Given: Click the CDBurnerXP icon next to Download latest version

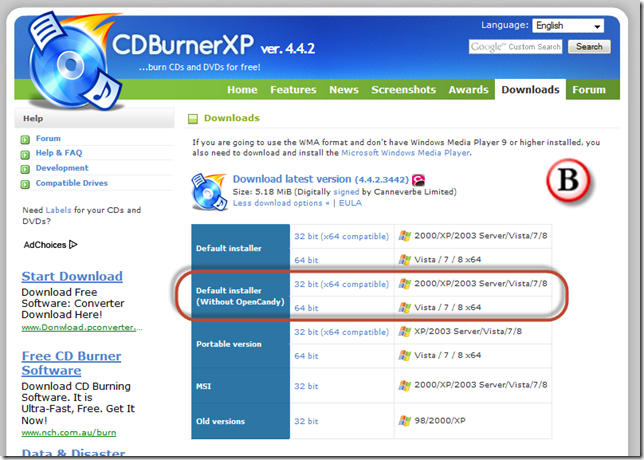Looking at the screenshot, I should 209,192.
